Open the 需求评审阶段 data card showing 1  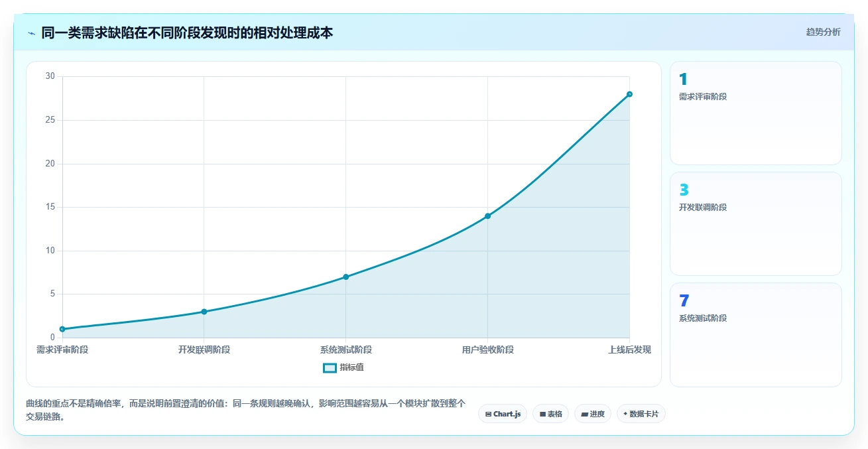tap(756, 113)
